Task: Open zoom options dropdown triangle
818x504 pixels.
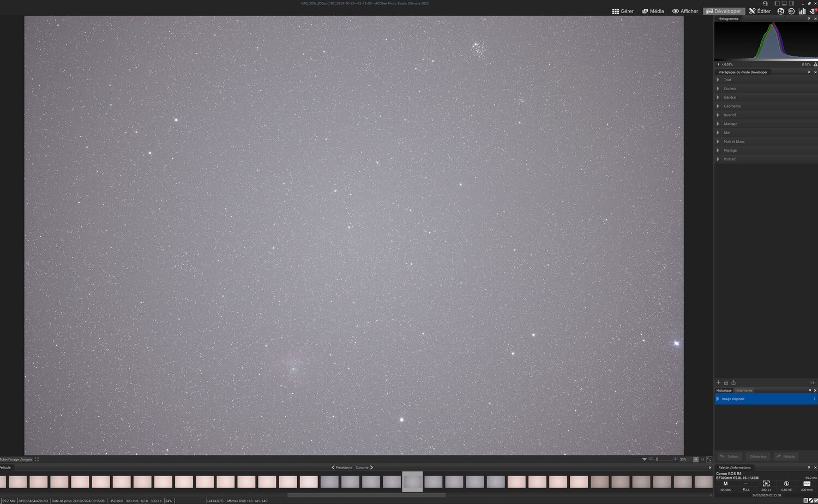Action: [644, 459]
